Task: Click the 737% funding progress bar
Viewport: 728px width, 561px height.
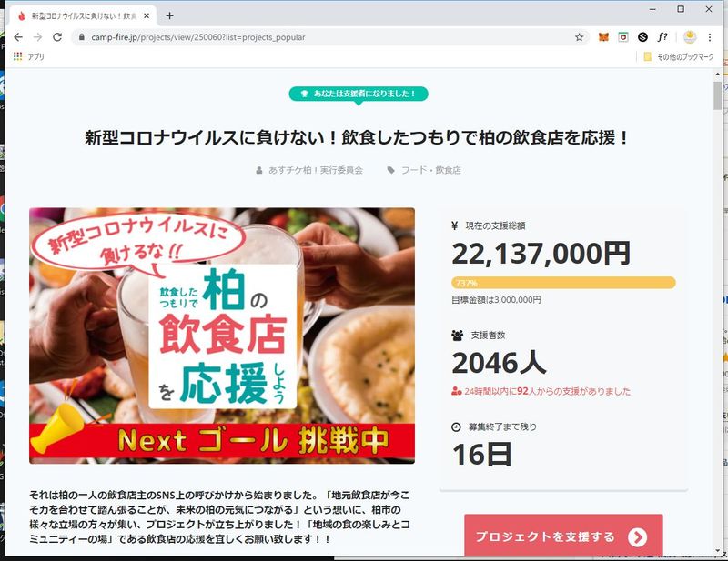Action: pos(563,283)
